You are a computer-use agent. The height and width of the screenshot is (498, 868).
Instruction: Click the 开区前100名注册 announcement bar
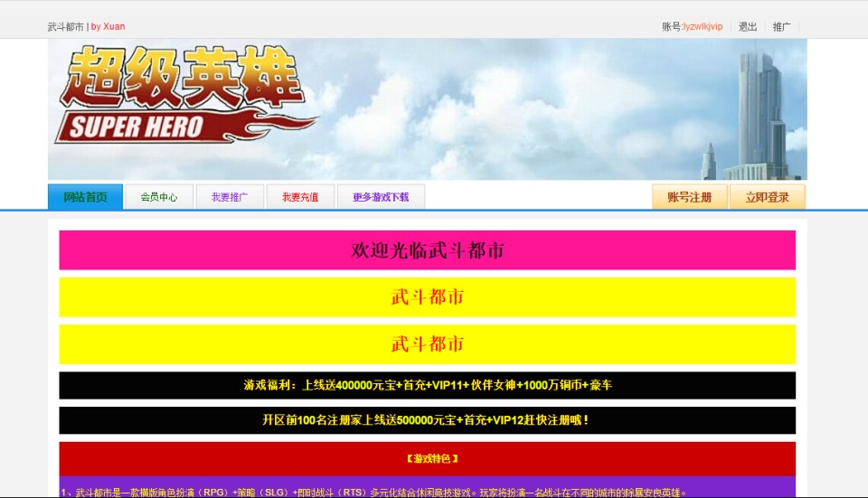tap(427, 420)
